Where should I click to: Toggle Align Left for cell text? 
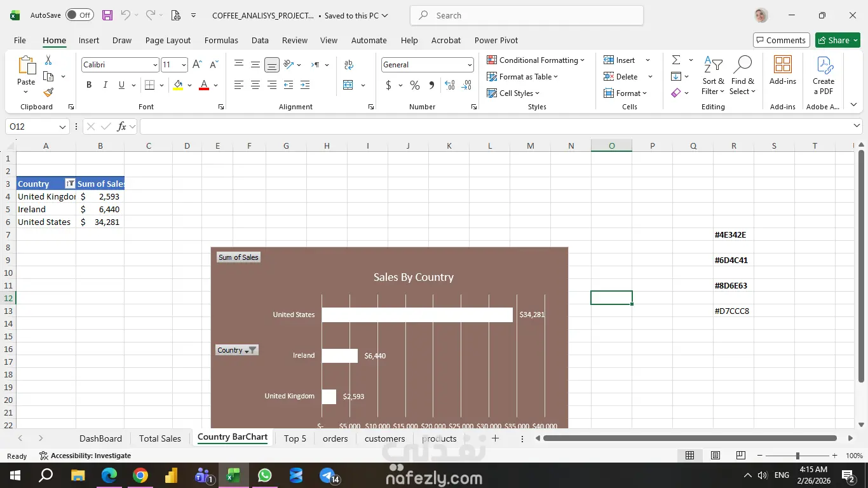coord(239,85)
